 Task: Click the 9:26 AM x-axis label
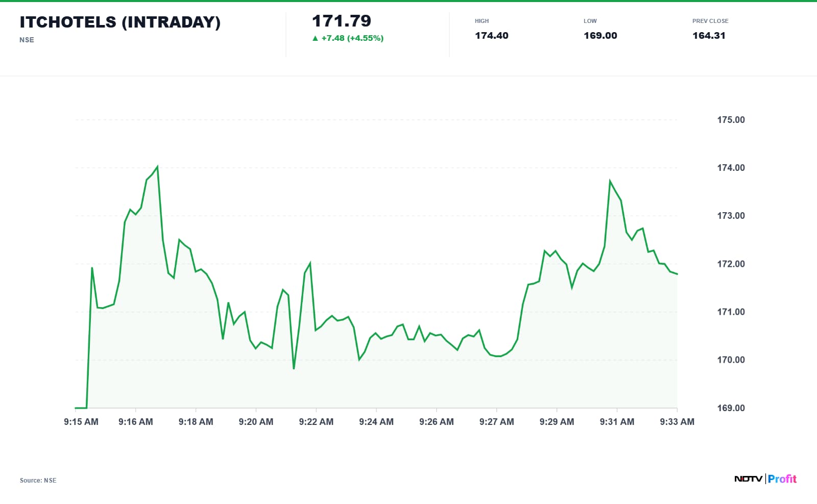coord(437,422)
